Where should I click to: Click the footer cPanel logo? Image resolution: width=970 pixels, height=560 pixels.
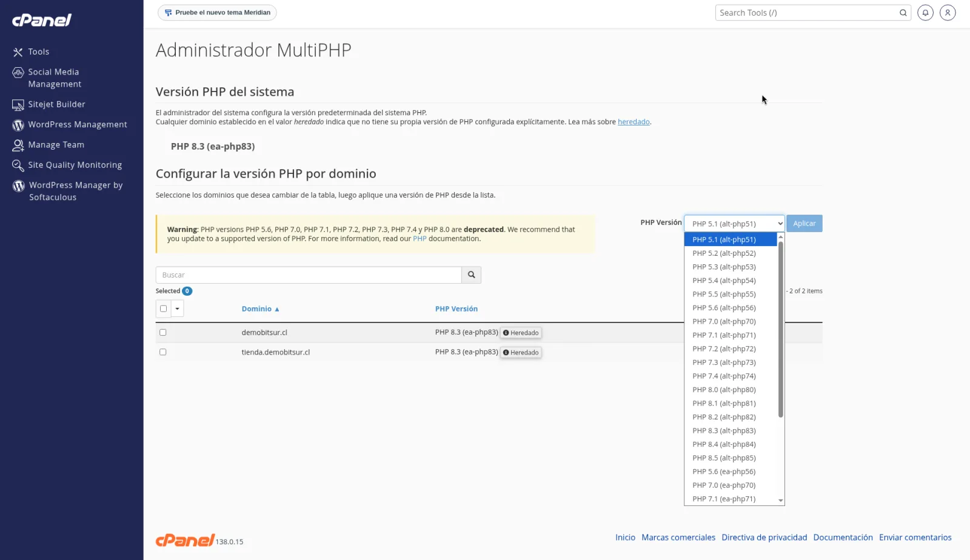pos(185,540)
